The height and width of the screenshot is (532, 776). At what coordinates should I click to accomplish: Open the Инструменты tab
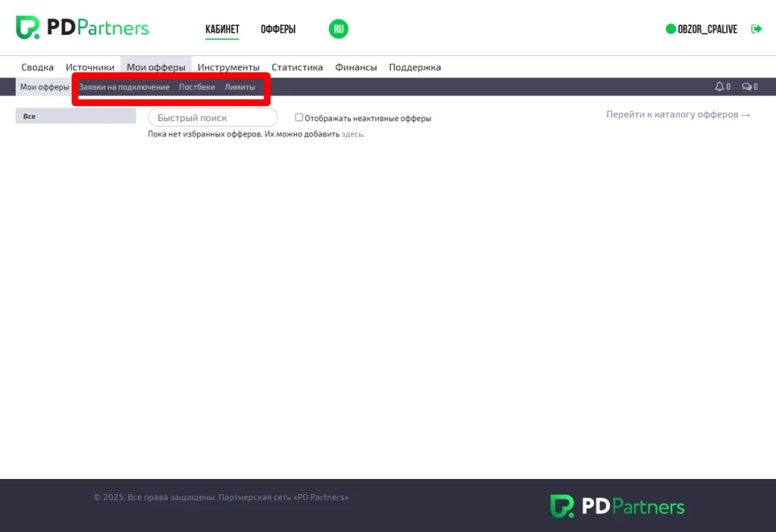click(228, 67)
